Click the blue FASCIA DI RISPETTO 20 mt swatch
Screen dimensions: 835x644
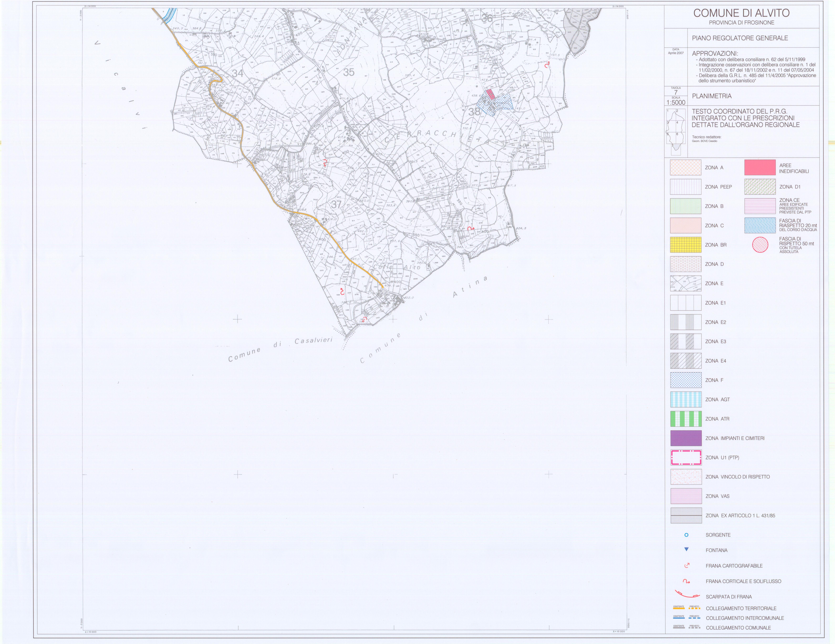point(760,225)
